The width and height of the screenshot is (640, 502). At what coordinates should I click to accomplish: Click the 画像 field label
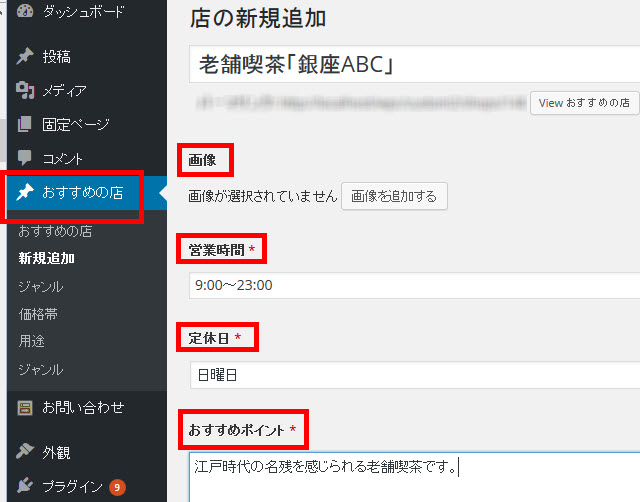coord(202,160)
